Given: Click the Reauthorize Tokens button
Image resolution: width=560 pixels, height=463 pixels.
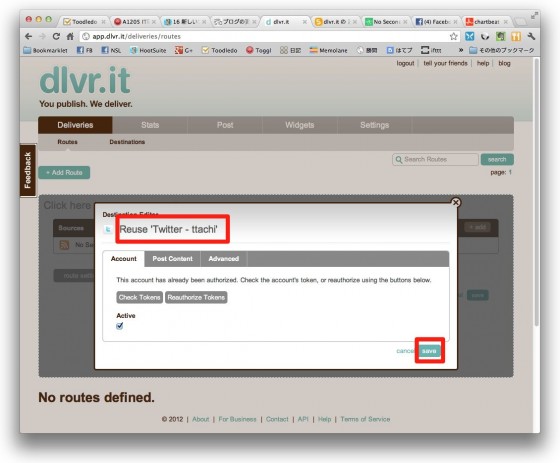Looking at the screenshot, I should point(196,297).
